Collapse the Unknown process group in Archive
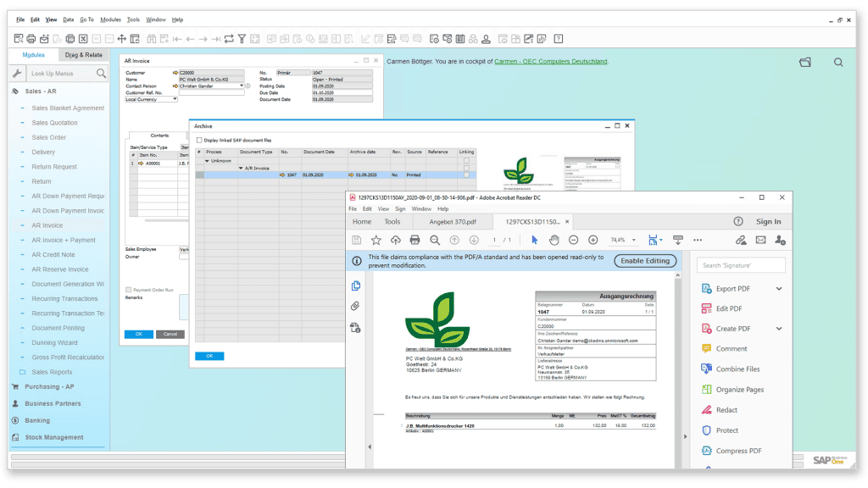Viewport: 868px width, 488px height. coord(207,161)
